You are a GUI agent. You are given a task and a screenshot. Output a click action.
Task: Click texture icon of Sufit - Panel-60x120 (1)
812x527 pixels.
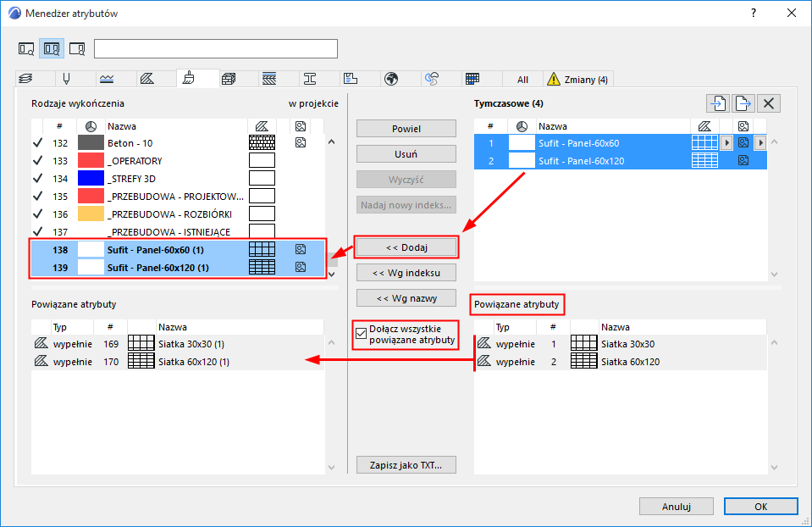(x=301, y=268)
